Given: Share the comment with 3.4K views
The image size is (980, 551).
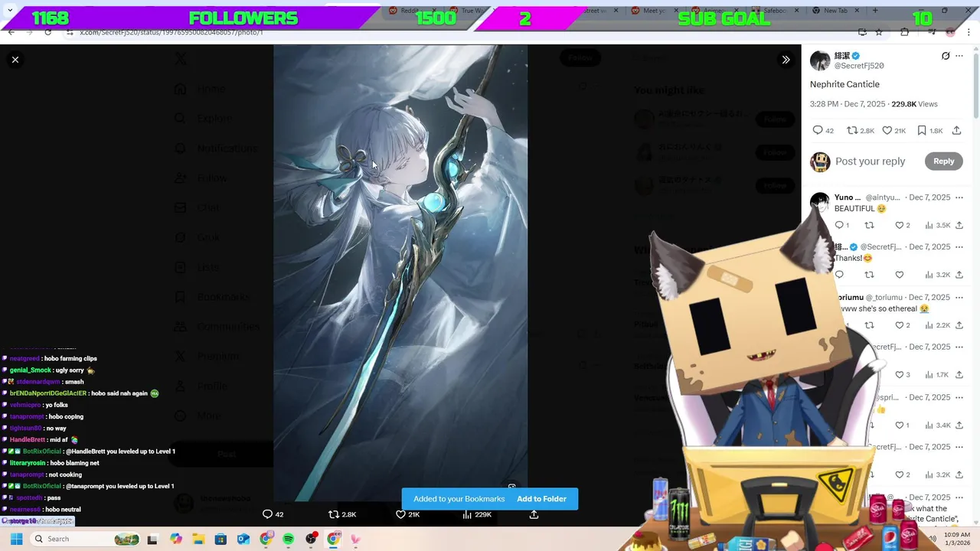Looking at the screenshot, I should 959,425.
